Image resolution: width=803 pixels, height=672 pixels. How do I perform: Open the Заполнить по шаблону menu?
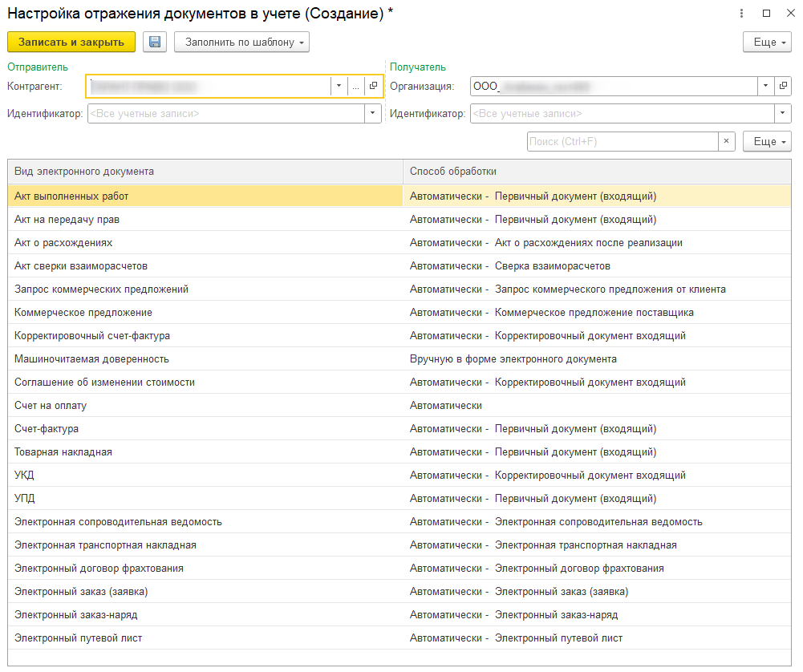pyautogui.click(x=241, y=43)
